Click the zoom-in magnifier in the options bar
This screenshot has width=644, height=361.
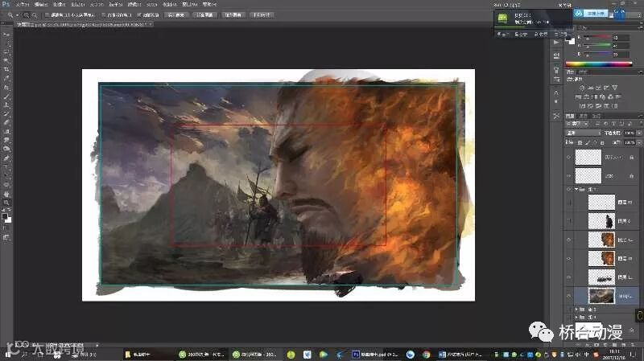click(27, 15)
